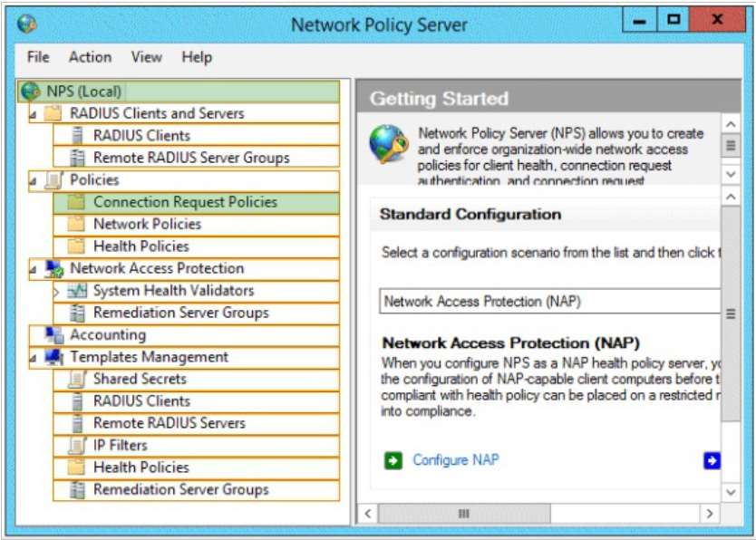Viewport: 756px width, 540px height.
Task: Open the Connection Request Policies folder icon
Action: 76,202
